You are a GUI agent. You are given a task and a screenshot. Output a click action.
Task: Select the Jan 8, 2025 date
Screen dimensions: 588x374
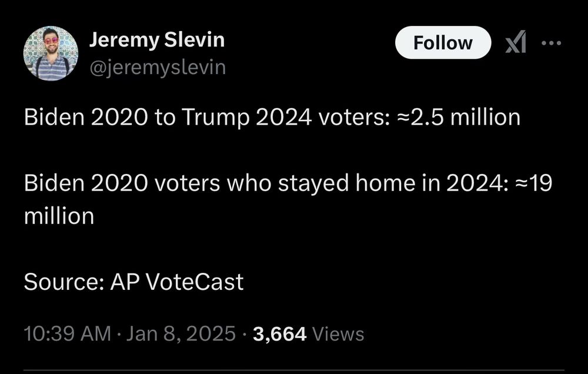click(180, 334)
